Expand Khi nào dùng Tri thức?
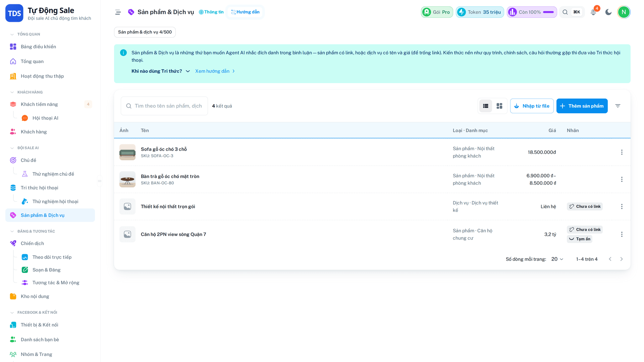Viewport: 644px width, 362px height. (161, 71)
